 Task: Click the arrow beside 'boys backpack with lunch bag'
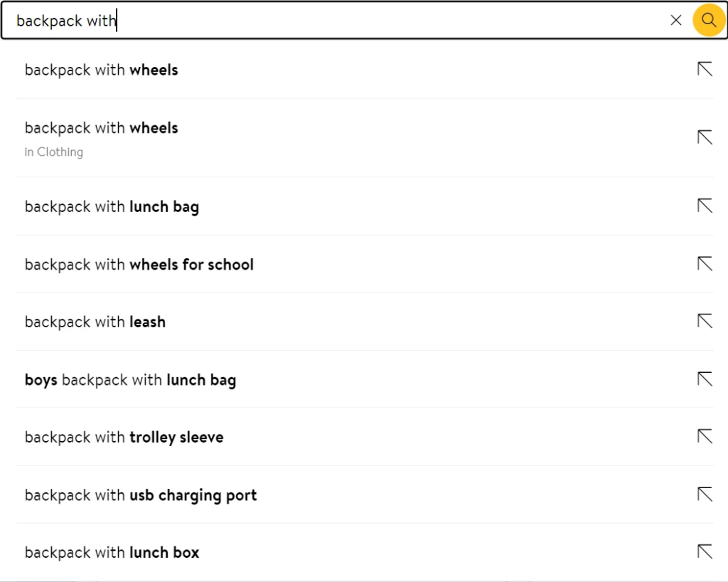tap(704, 379)
